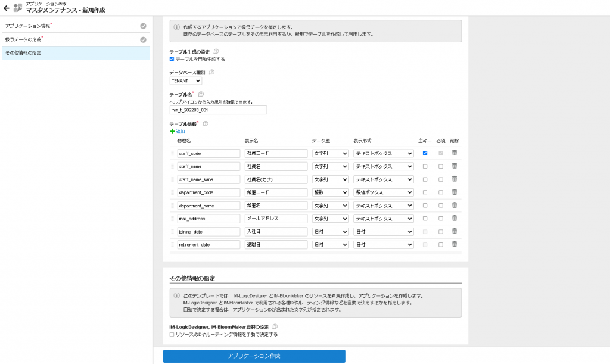This screenshot has height=364, width=610.
Task: Click the 入社日 display name field
Action: click(x=276, y=231)
